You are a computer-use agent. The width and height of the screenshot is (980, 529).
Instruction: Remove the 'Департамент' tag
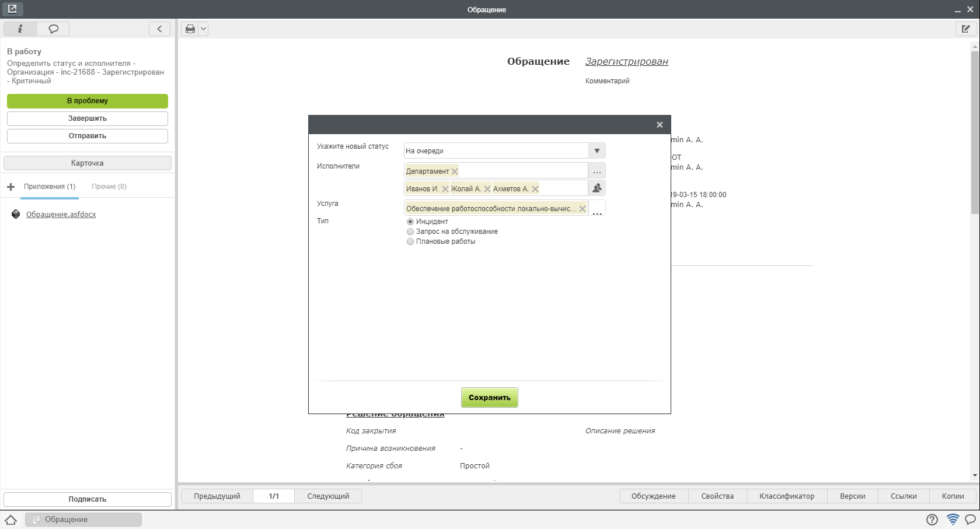click(455, 171)
